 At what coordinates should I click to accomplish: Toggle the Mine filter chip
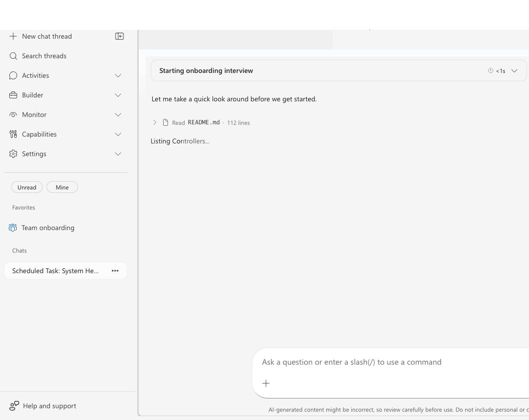click(62, 187)
